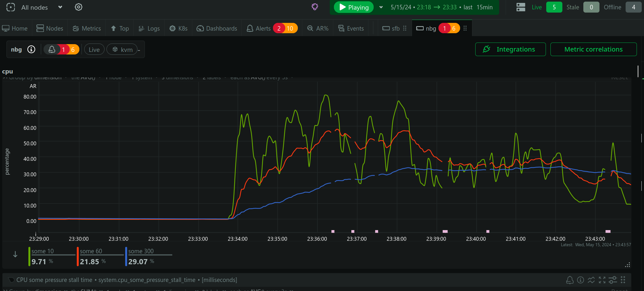Open dropdown arrow next to Playing button
This screenshot has height=291, width=644.
coord(381,7)
